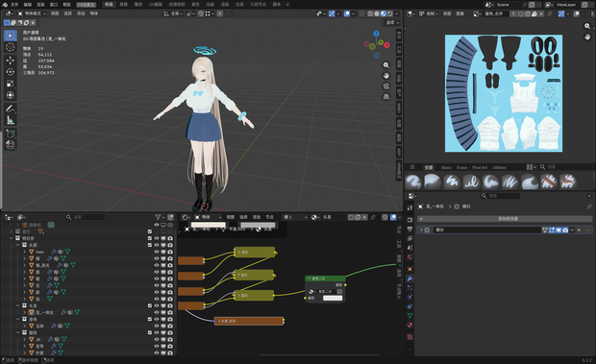Image resolution: width=596 pixels, height=364 pixels.
Task: Open the Modifiers wrench properties tab
Action: [410, 279]
